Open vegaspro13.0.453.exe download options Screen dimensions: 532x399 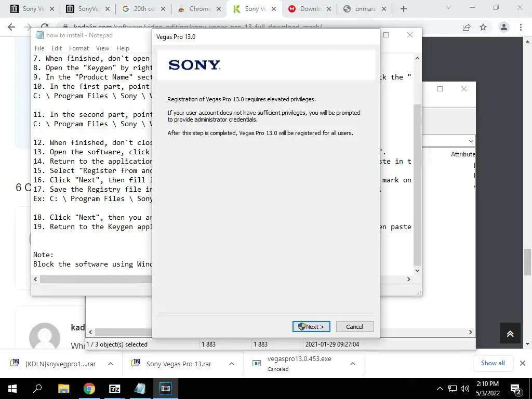[353, 364]
